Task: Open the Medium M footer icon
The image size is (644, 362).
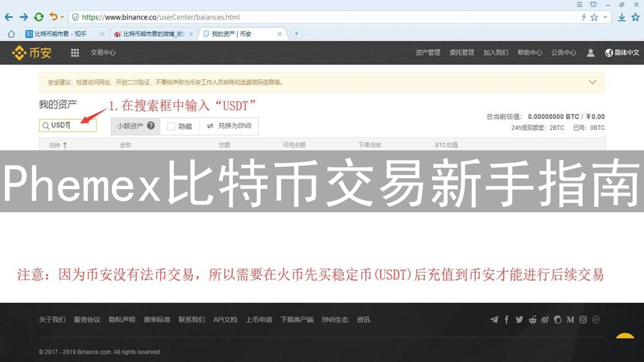Action: [x=570, y=320]
